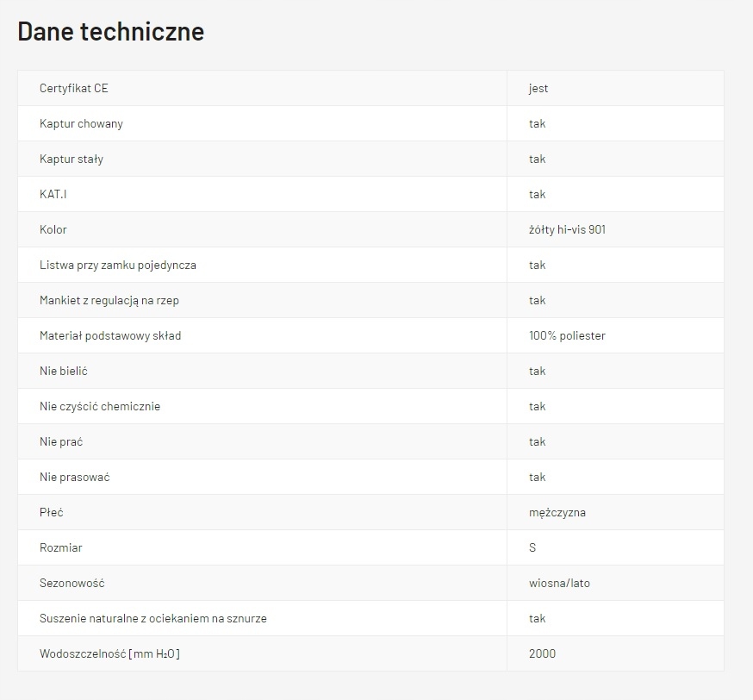Click the "Nie bielić" row label
This screenshot has width=753, height=700.
64,371
